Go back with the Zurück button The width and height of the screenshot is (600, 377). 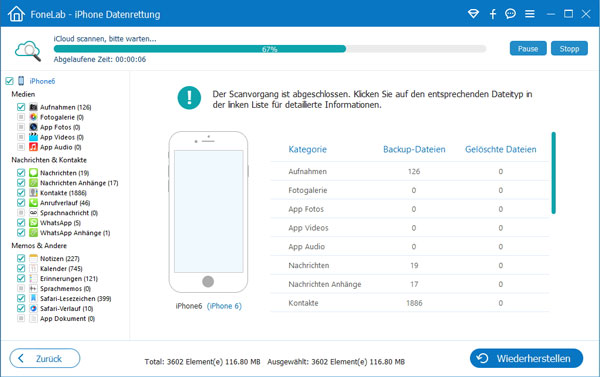[x=45, y=358]
